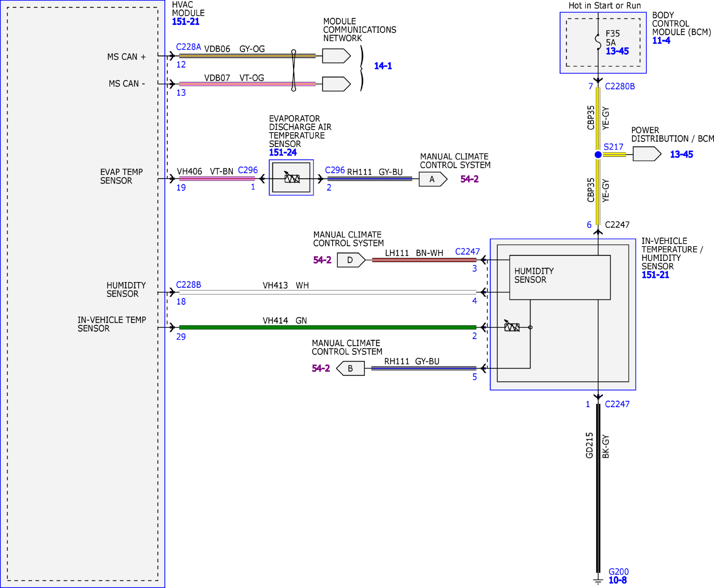Open Evaporator sensor reference 151-24
Screen dimensions: 714x588
283,153
